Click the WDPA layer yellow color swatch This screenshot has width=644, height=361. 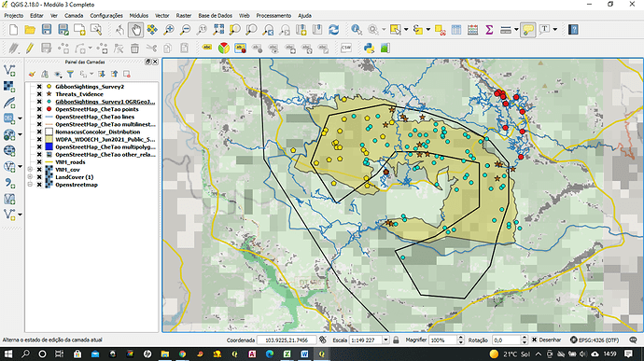point(49,139)
